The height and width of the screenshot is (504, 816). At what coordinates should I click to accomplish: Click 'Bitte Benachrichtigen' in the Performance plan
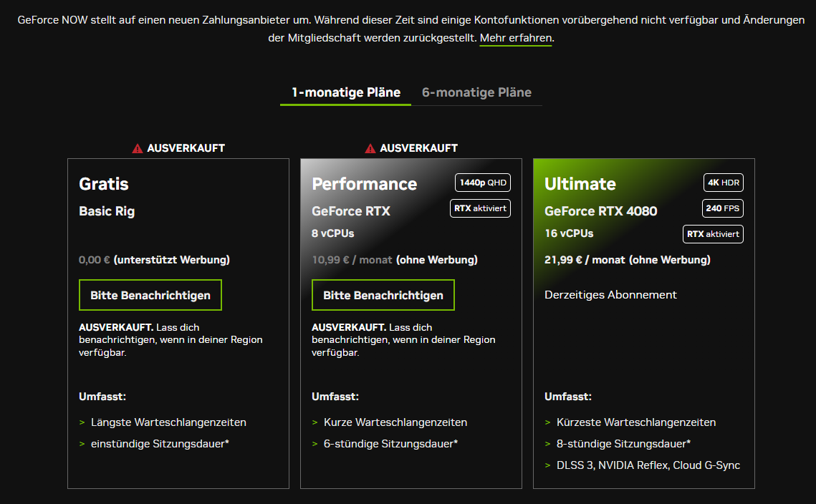[x=383, y=295]
